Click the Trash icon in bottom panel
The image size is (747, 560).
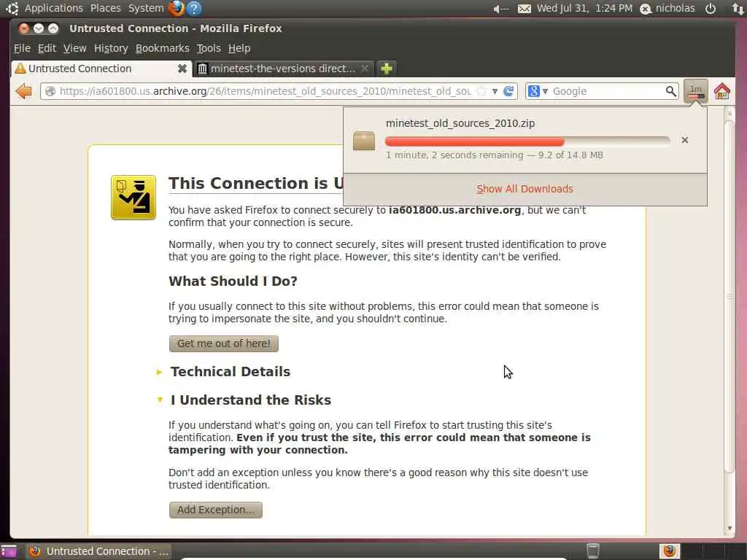click(592, 551)
